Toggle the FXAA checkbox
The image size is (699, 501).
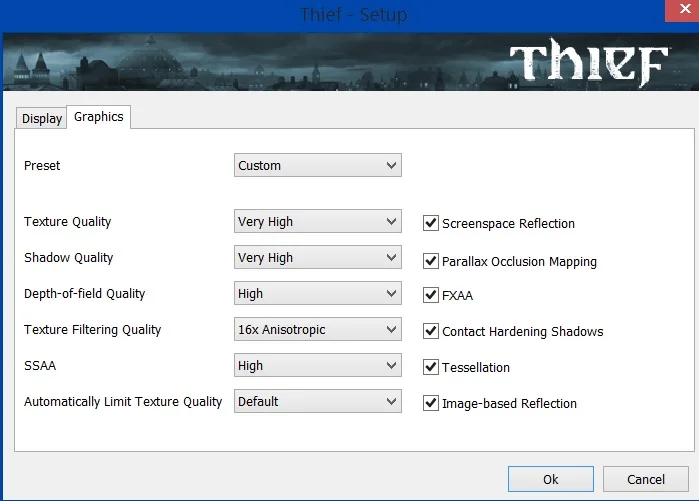tap(431, 295)
